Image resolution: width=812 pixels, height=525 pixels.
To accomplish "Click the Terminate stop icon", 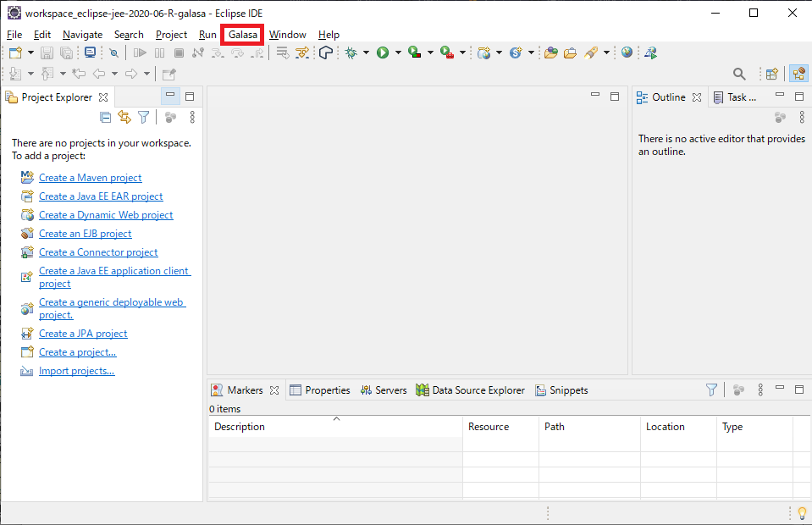I will click(179, 52).
